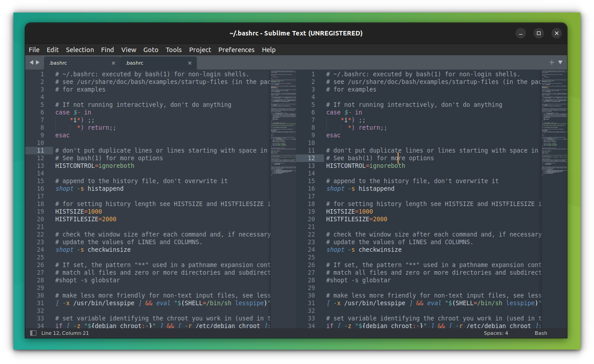The height and width of the screenshot is (364, 594).
Task: Open the File menu
Action: [x=34, y=50]
